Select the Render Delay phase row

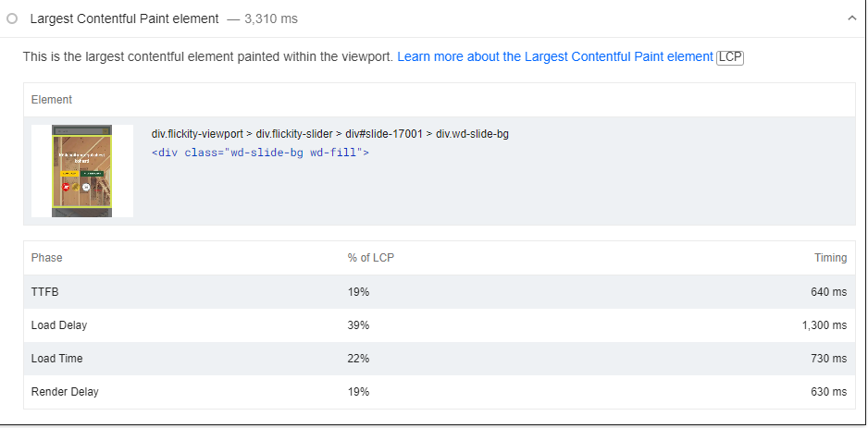439,392
